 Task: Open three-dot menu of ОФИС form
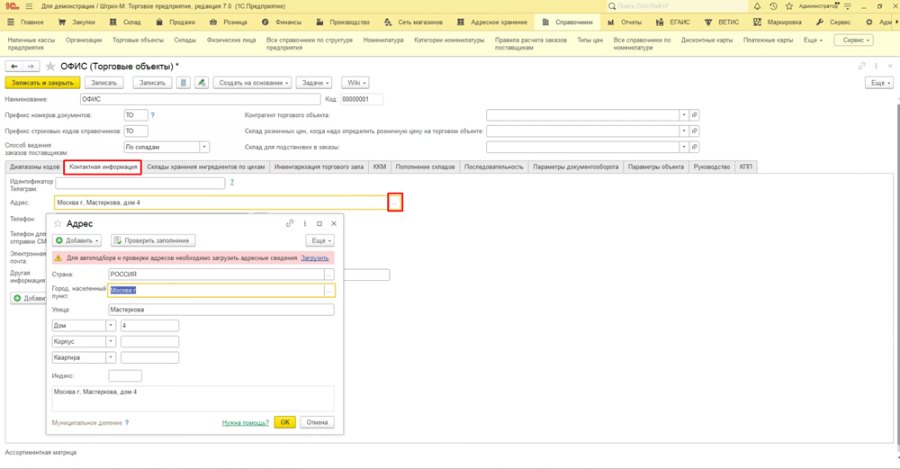click(876, 67)
